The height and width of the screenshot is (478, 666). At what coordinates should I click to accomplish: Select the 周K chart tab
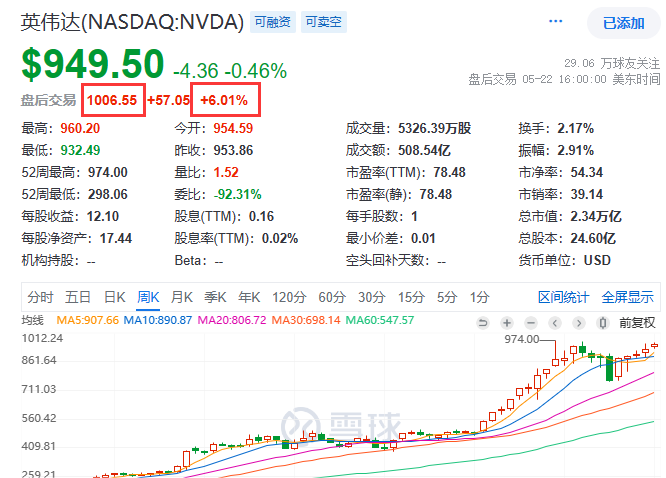point(148,297)
